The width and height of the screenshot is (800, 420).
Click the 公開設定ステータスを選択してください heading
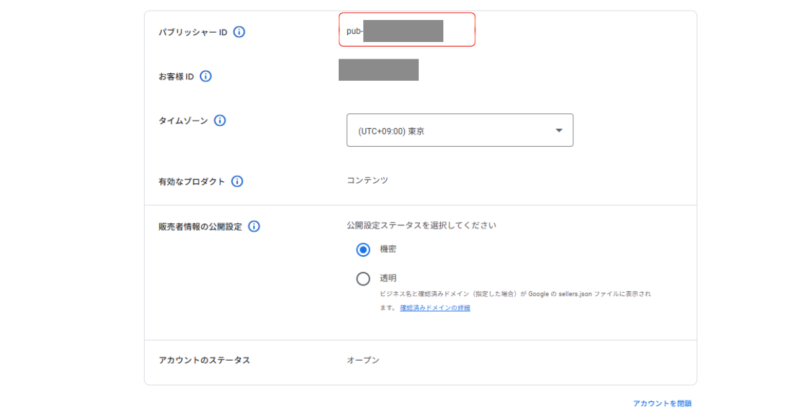[x=421, y=226]
